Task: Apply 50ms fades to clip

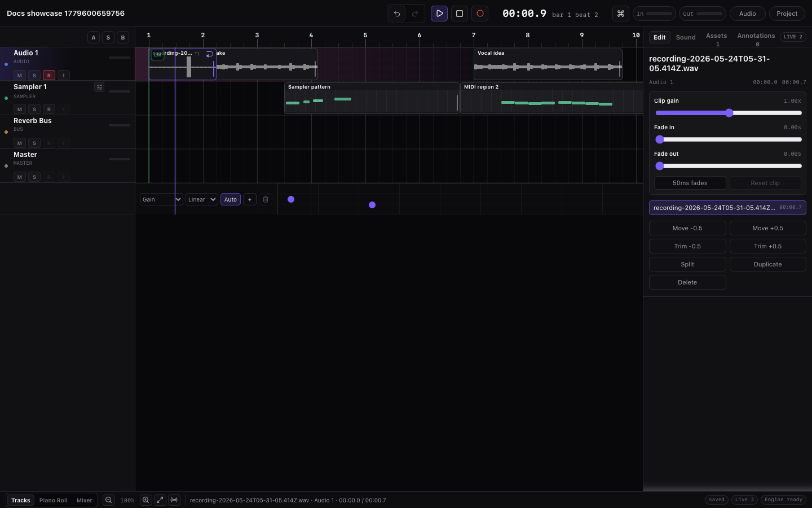Action: tap(690, 183)
